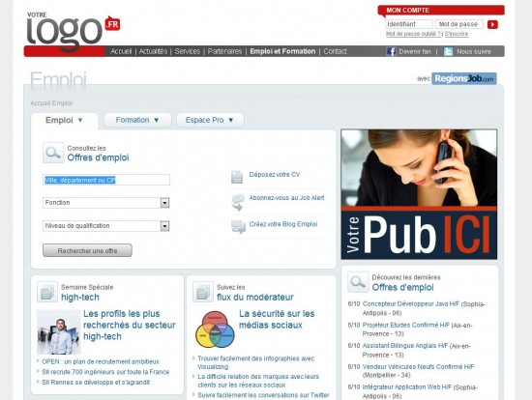
Task: Click the Venn diagram thumbnail image
Action: [215, 329]
